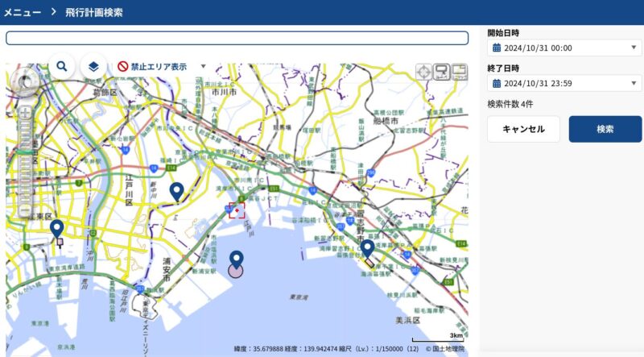Screen dimensions: 644x357
Task: Toggle the prohibited area display (禁止エリア表示)
Action: 151,67
